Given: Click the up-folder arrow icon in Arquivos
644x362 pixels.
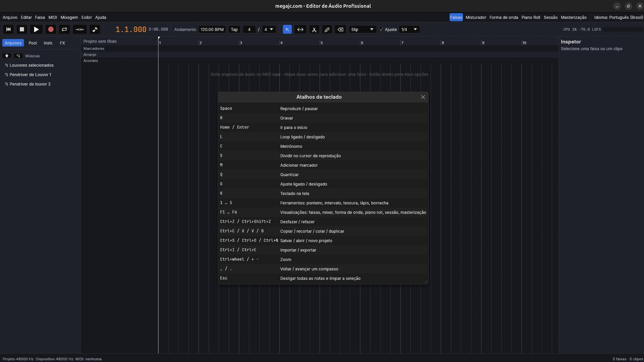Looking at the screenshot, I should pyautogui.click(x=7, y=56).
